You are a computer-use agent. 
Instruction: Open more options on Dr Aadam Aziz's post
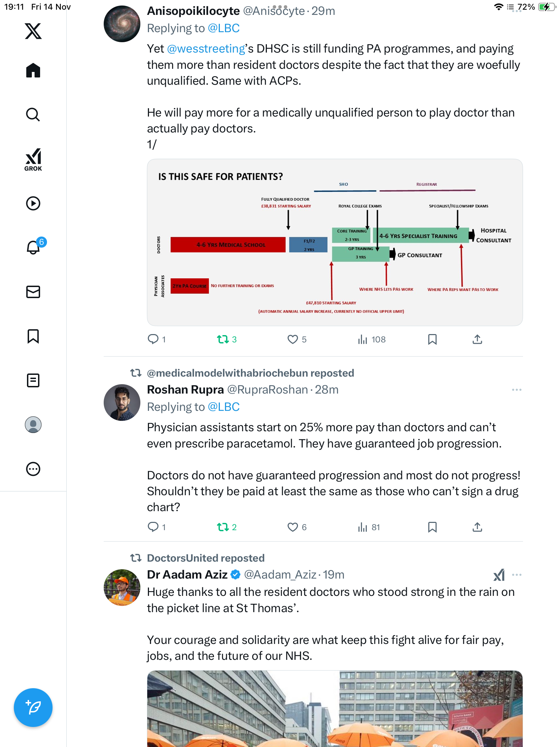(516, 575)
